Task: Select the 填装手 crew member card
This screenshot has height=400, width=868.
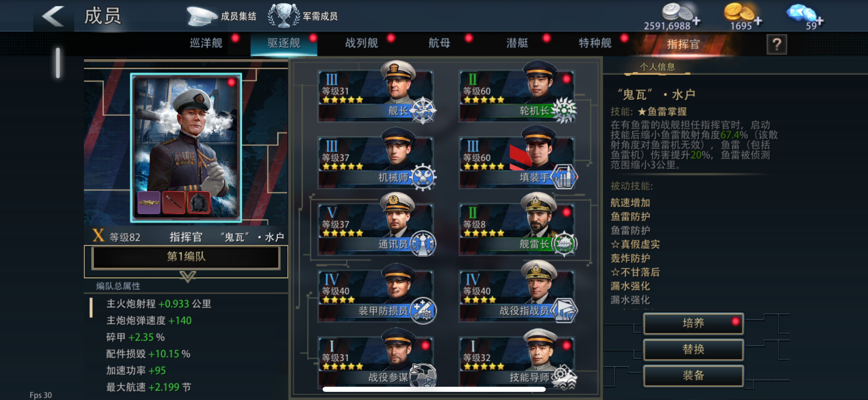Action: [517, 159]
